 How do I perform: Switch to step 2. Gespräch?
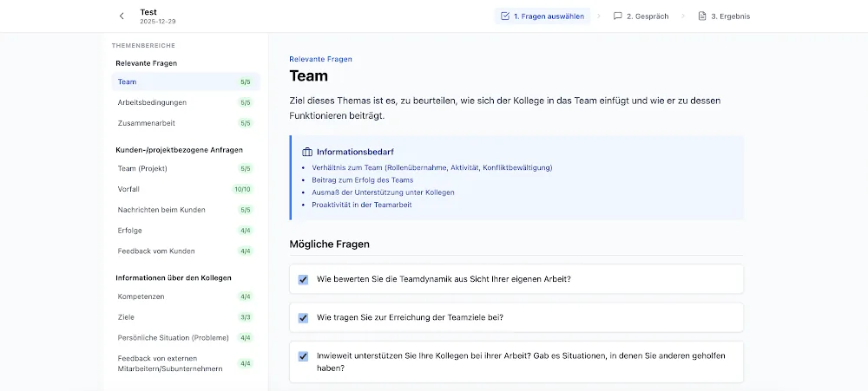641,16
